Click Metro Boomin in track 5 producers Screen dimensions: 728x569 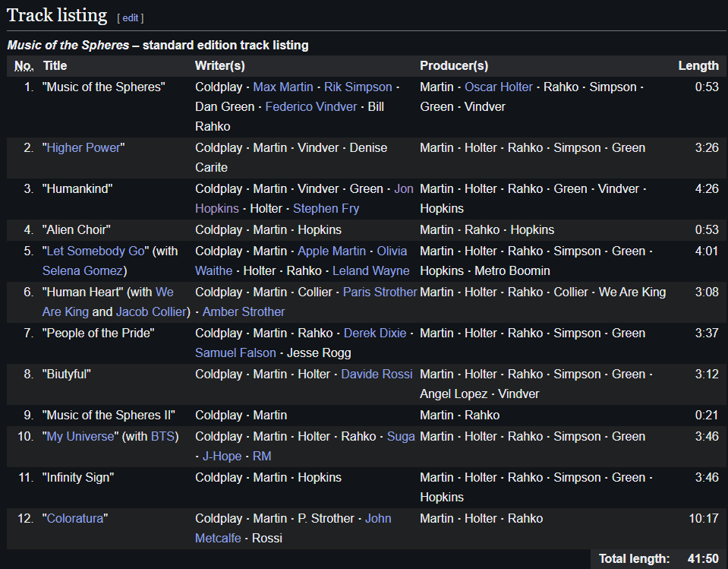[x=512, y=270]
